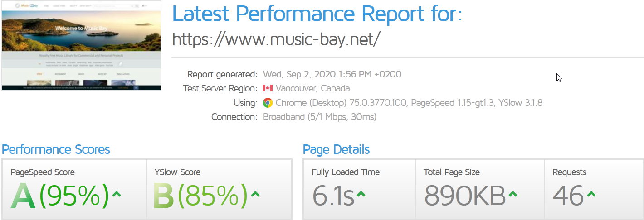This screenshot has height=220, width=644.
Task: Open the music-bay.net site screenshot thumbnail
Action: point(82,45)
